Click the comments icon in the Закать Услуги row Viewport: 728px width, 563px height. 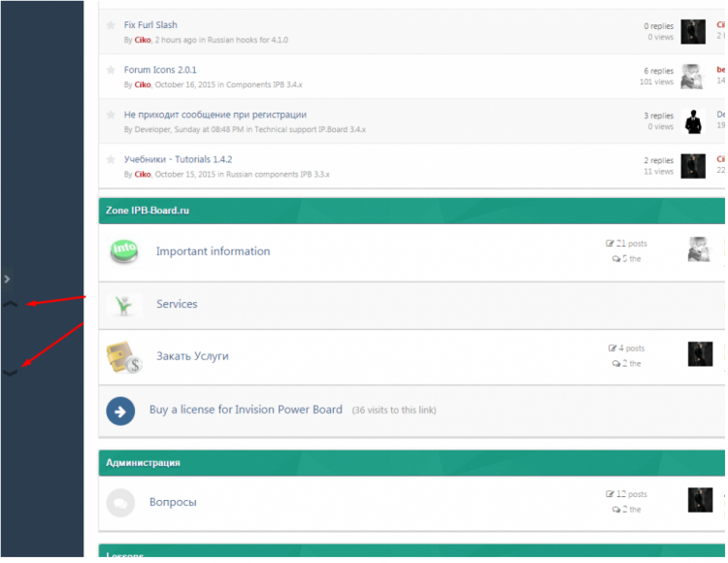[616, 363]
